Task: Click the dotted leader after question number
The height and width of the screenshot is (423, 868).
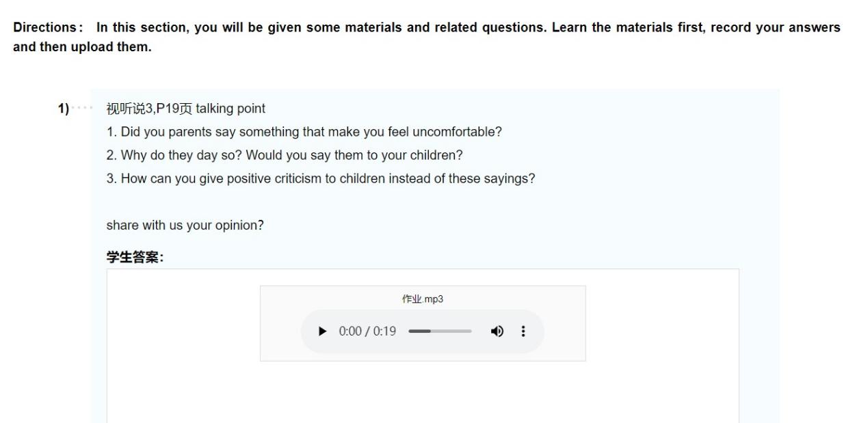Action: coord(82,109)
